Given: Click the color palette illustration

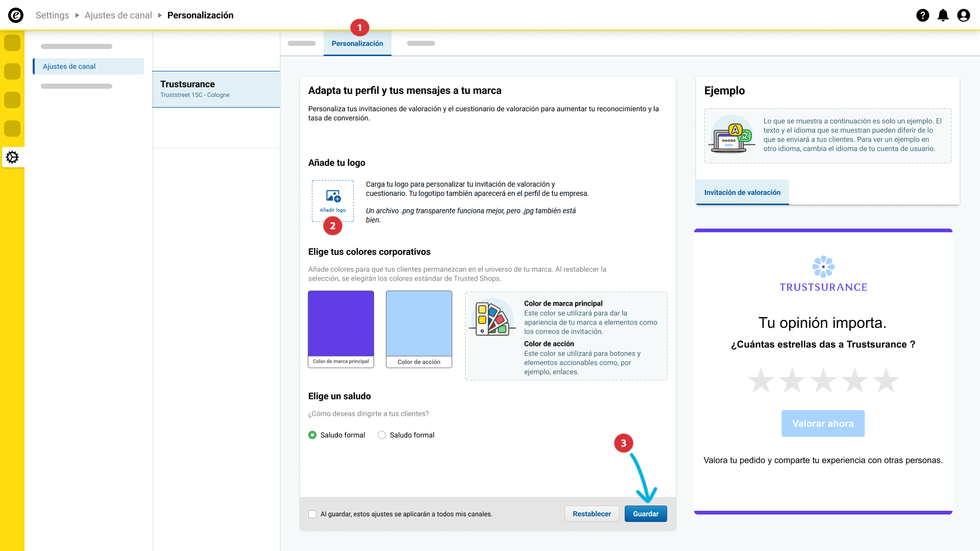Looking at the screenshot, I should (x=492, y=317).
